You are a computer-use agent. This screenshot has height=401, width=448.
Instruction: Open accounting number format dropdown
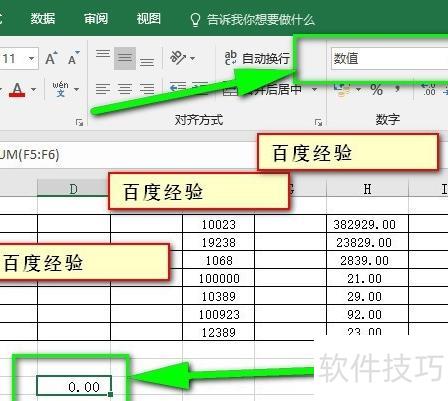coord(359,89)
